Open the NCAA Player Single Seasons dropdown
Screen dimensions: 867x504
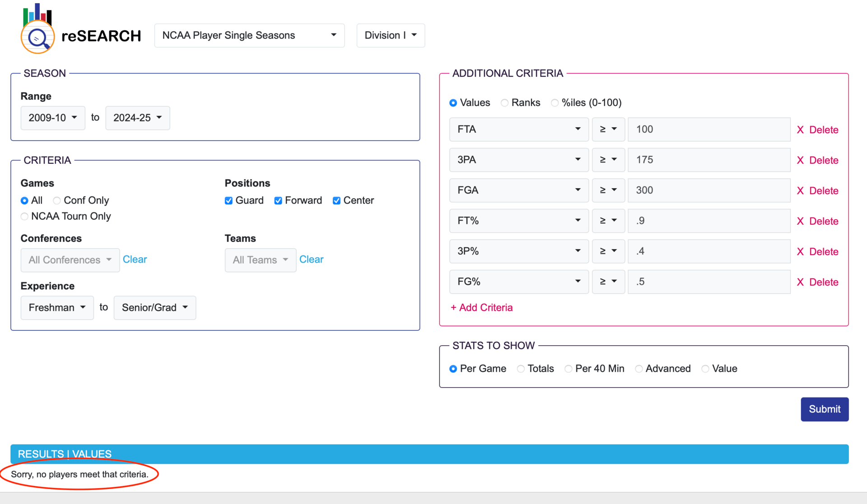click(249, 36)
